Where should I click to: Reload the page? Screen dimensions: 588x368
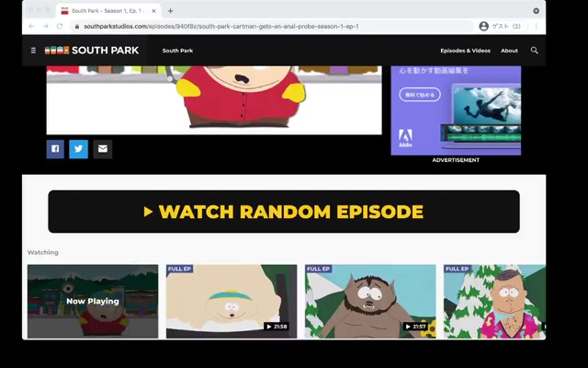pos(60,27)
